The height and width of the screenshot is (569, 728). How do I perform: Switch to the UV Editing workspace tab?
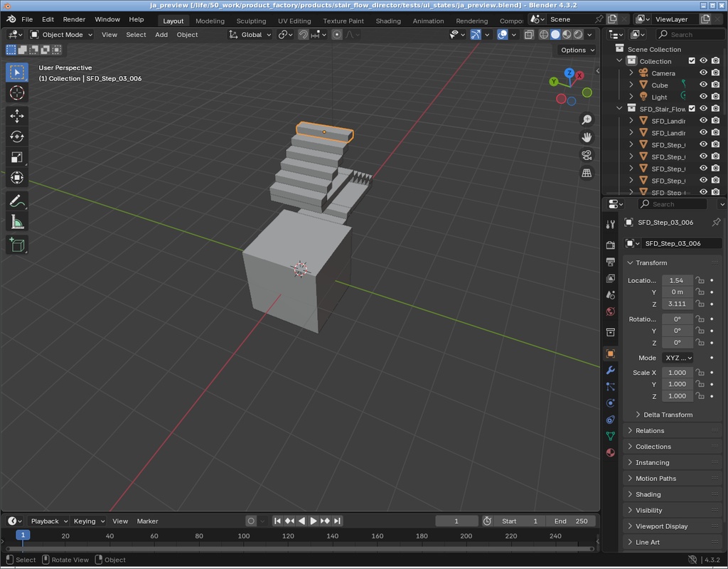(x=294, y=21)
